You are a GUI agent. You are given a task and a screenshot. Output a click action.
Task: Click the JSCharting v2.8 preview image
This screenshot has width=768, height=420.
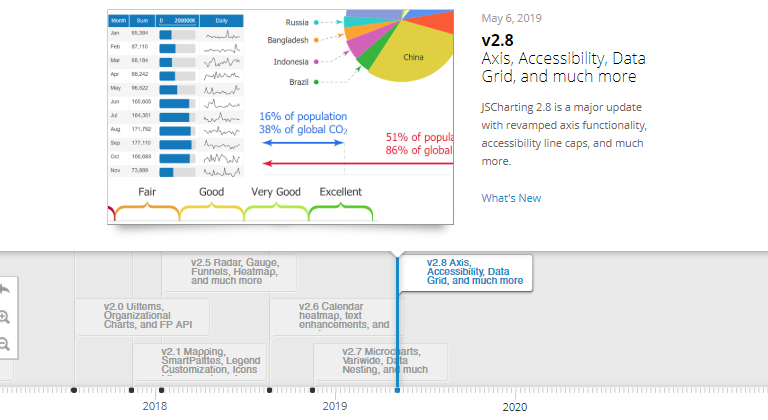coord(280,115)
